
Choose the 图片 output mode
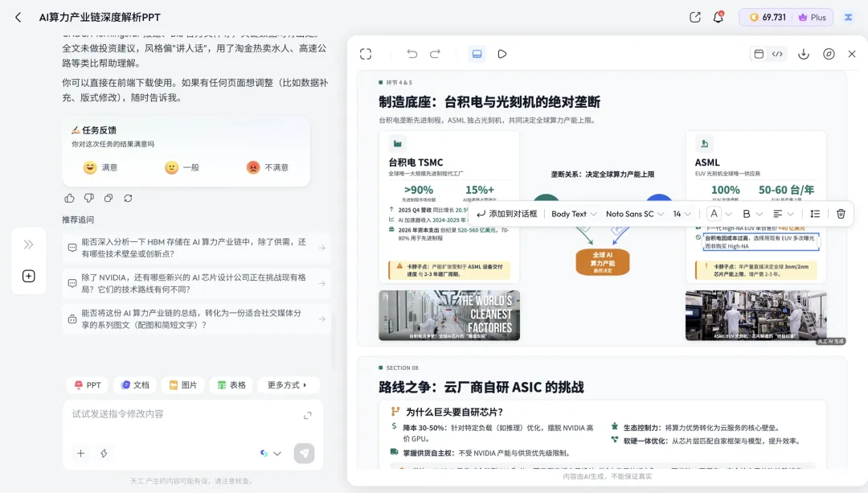point(183,385)
